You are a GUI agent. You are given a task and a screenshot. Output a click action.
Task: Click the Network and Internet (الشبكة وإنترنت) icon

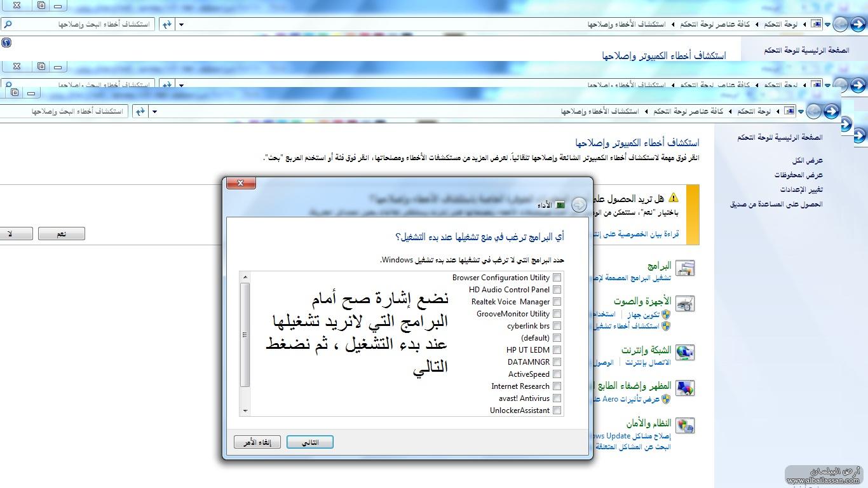[x=685, y=353]
